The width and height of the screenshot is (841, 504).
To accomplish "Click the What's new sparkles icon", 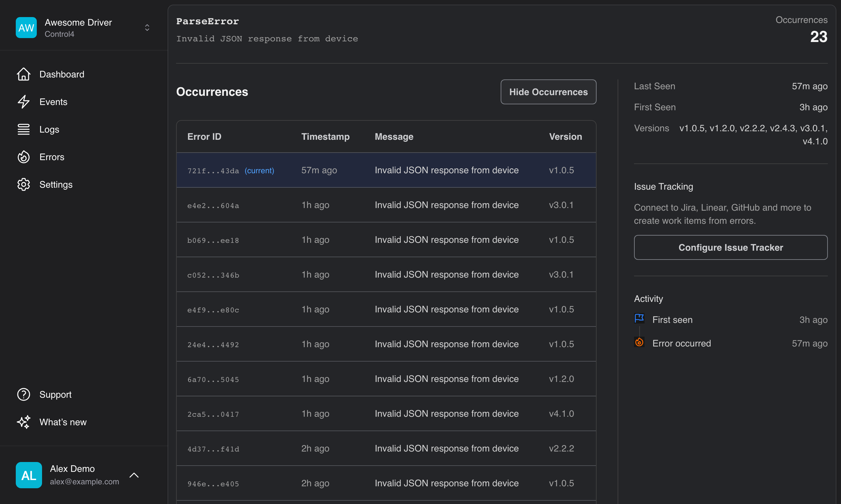I will (x=23, y=422).
